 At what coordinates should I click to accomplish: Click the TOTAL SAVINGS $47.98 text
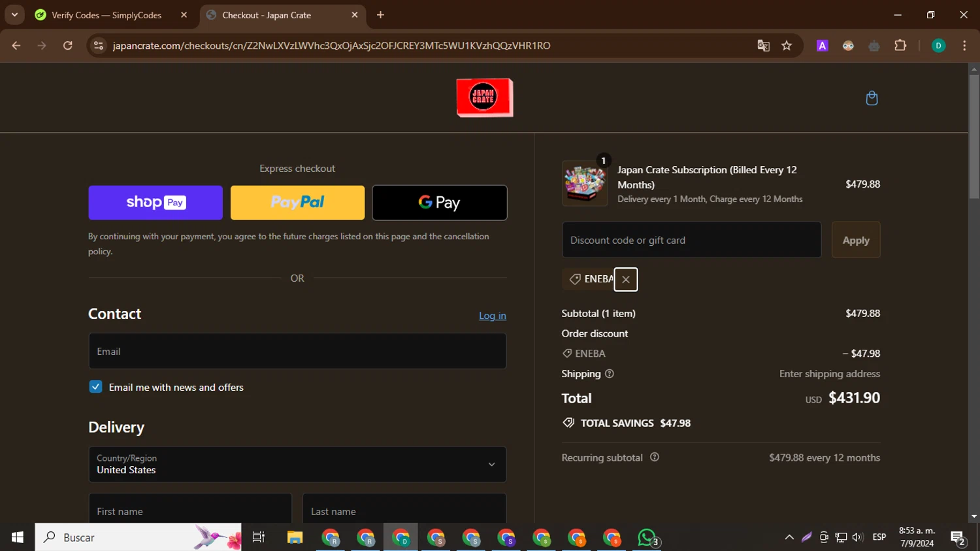(x=636, y=423)
